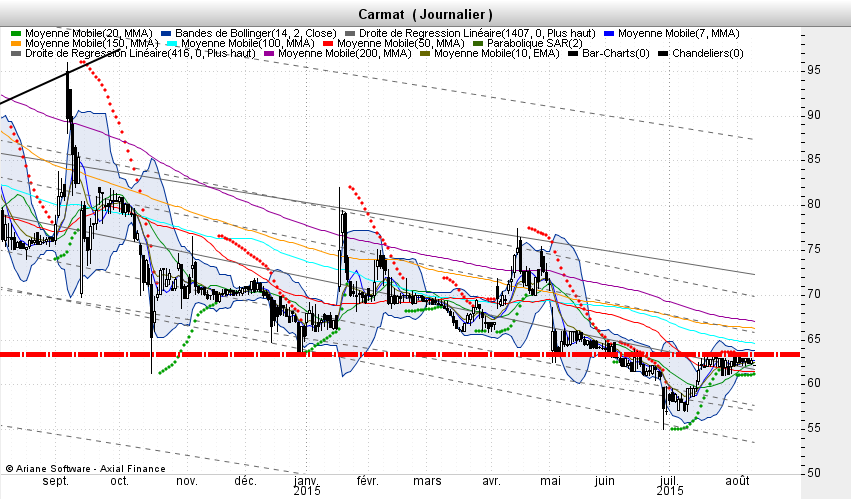
Task: Click the Chandeliers(0) black swatch
Action: [x=663, y=54]
